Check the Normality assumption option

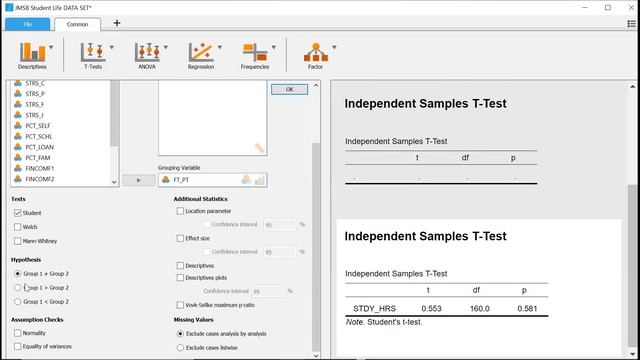17,333
